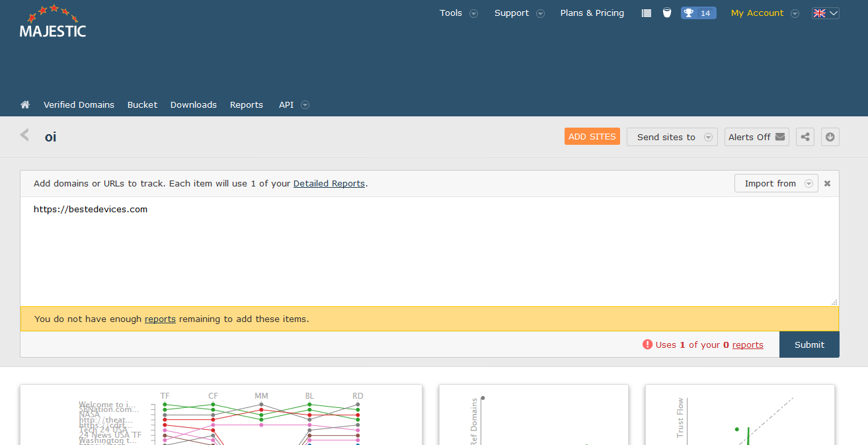This screenshot has width=868, height=445.
Task: Open the Import from dropdown
Action: pyautogui.click(x=776, y=183)
